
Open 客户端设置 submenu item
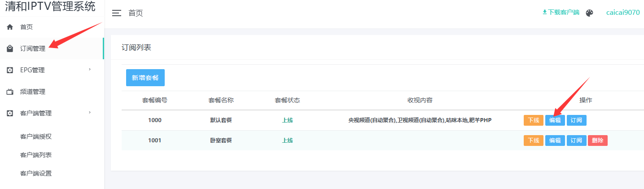click(x=36, y=173)
